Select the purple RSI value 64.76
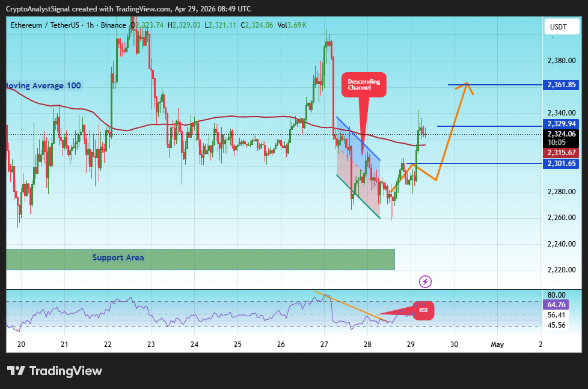The image size is (588, 389). [x=556, y=305]
